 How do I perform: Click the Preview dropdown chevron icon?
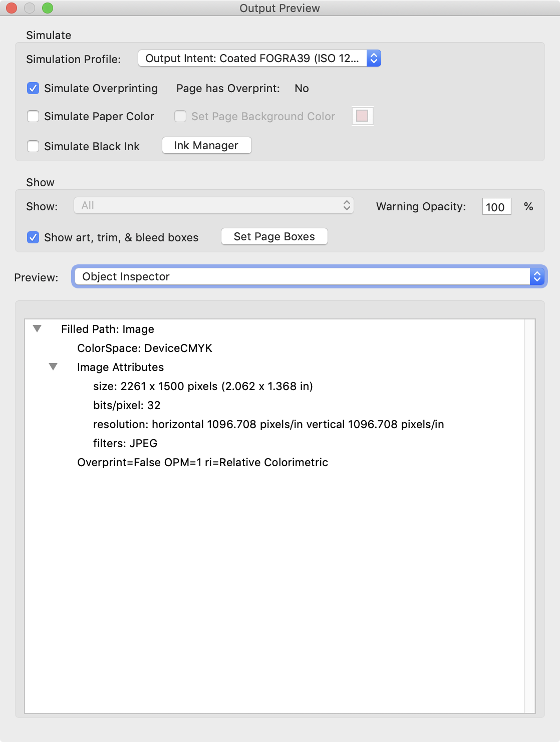coord(536,276)
